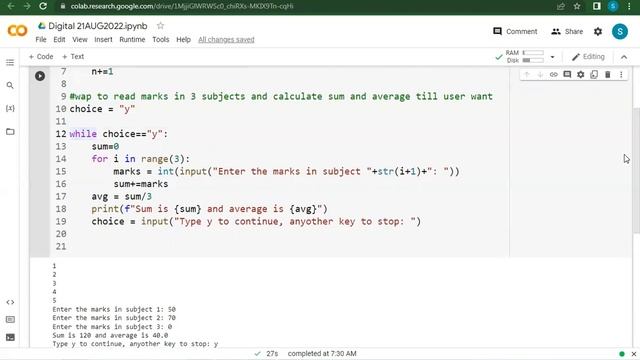
Task: Open the View menu
Action: coord(80,40)
